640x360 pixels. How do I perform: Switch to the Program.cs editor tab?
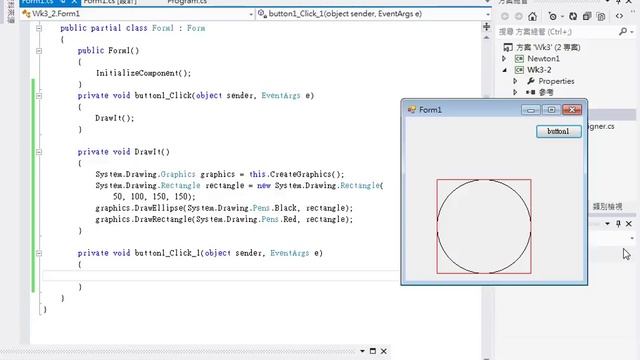(x=187, y=2)
